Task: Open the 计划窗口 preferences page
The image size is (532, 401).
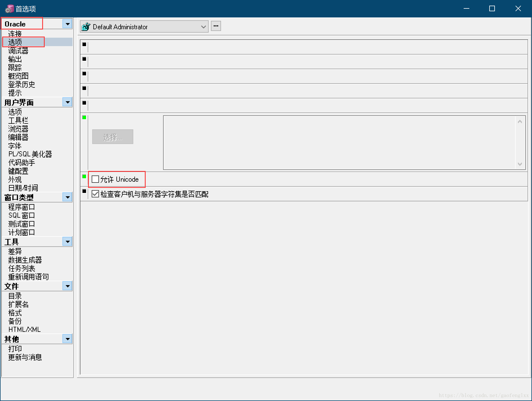Action: 22,232
